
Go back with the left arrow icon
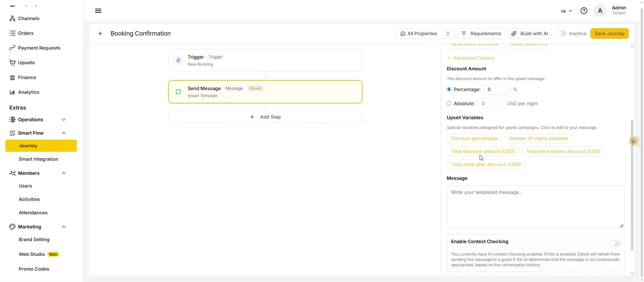(x=100, y=33)
